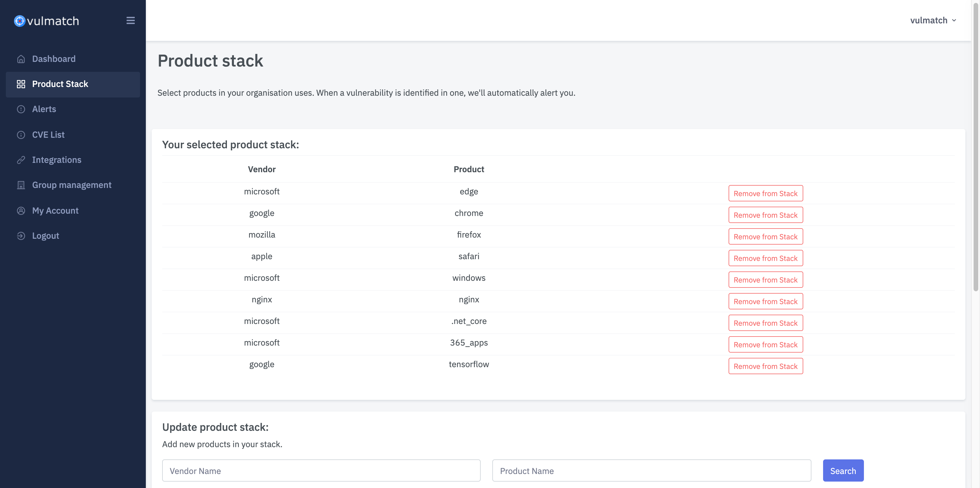This screenshot has width=980, height=488.
Task: Click the CVE List info icon
Action: point(21,135)
